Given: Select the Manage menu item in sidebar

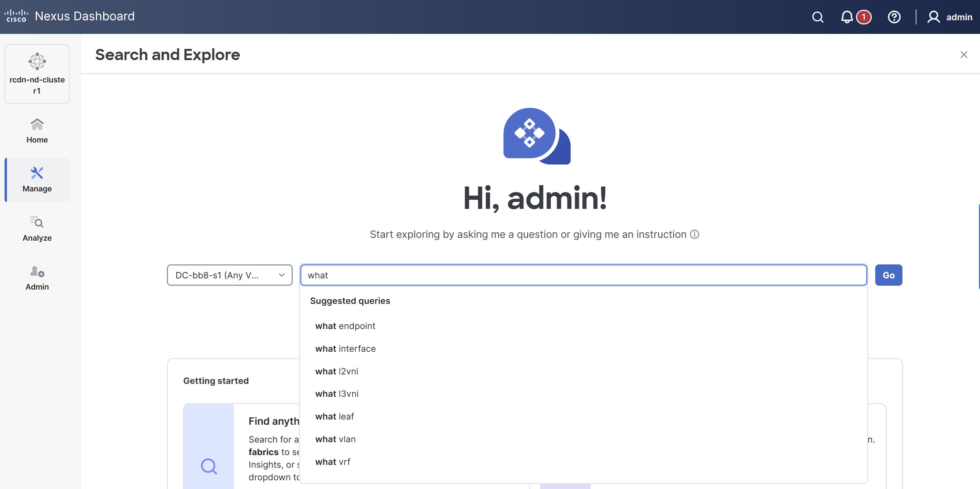Looking at the screenshot, I should 37,180.
